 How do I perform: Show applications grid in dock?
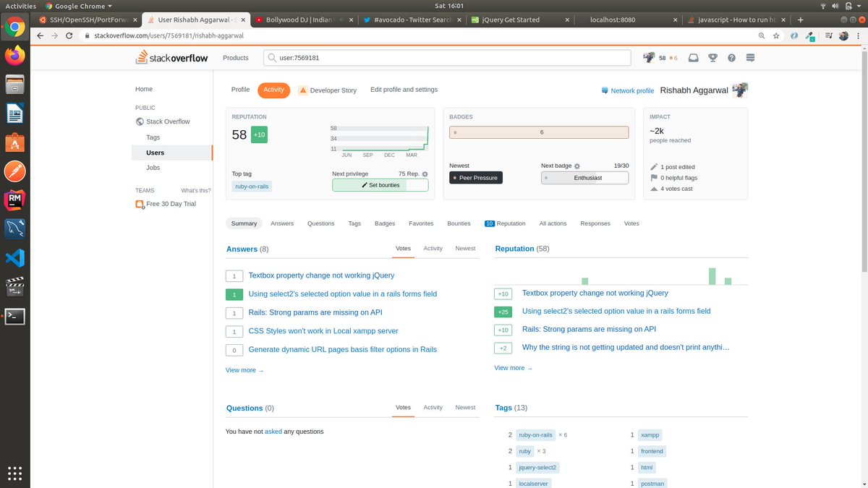pyautogui.click(x=14, y=474)
